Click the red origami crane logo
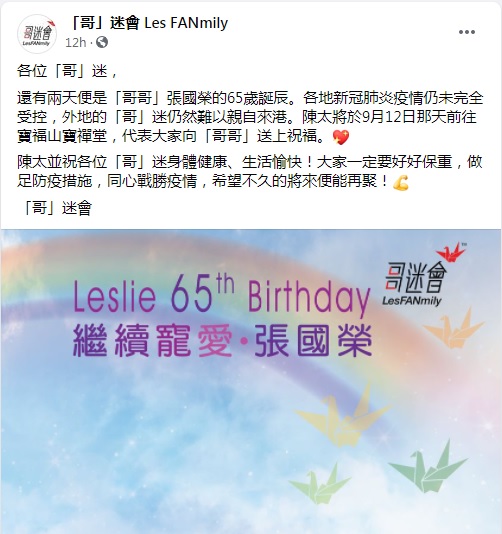 [452, 252]
